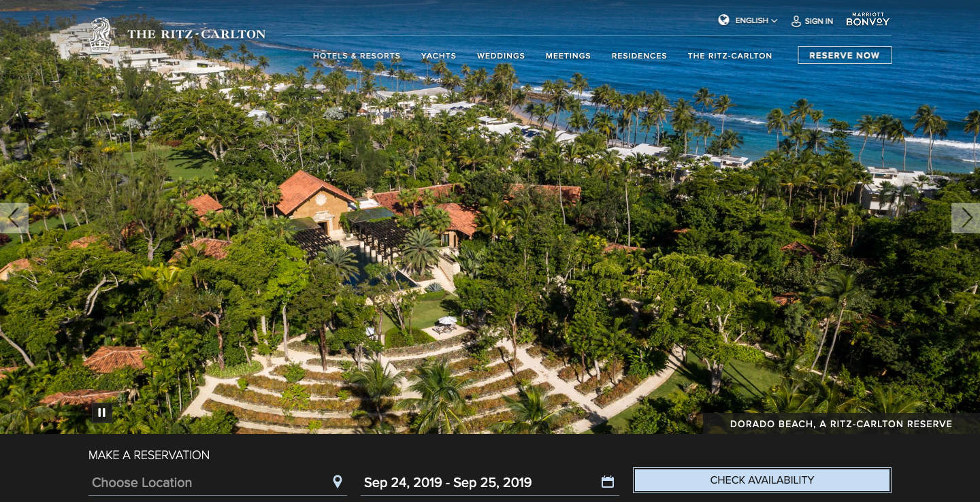
Task: Click the sign-in person icon
Action: coord(796,21)
